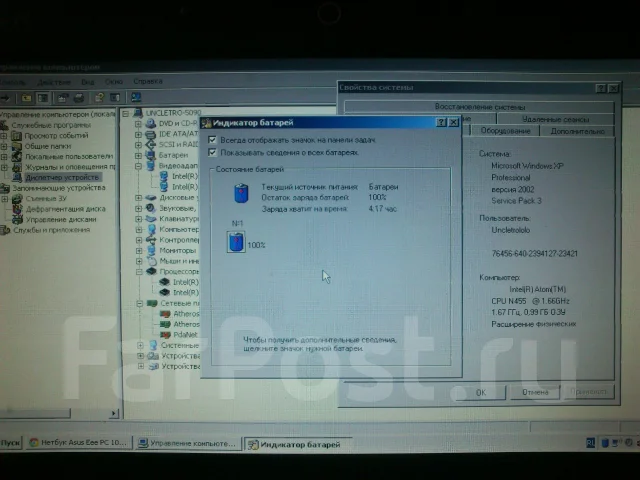
Task: Select Локальные пользователи in the console tree
Action: click(x=69, y=156)
